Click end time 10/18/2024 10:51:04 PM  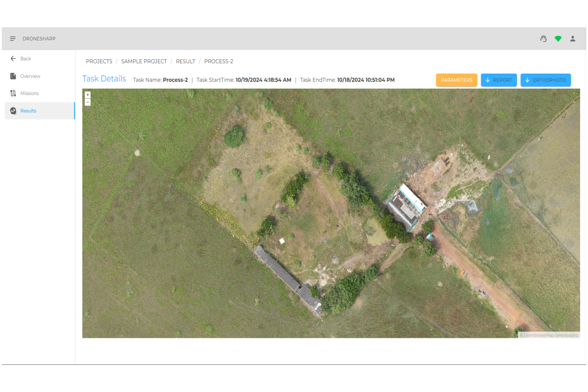tap(366, 80)
